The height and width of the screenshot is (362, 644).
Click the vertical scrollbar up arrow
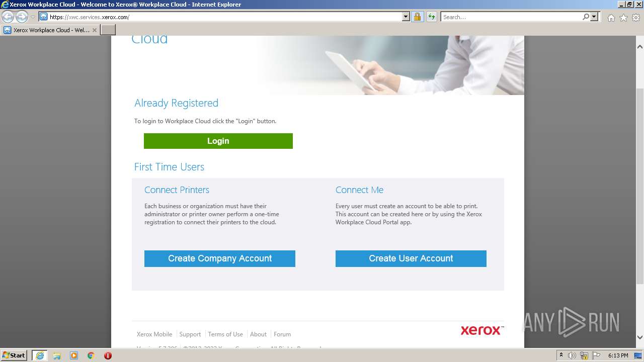coord(640,47)
